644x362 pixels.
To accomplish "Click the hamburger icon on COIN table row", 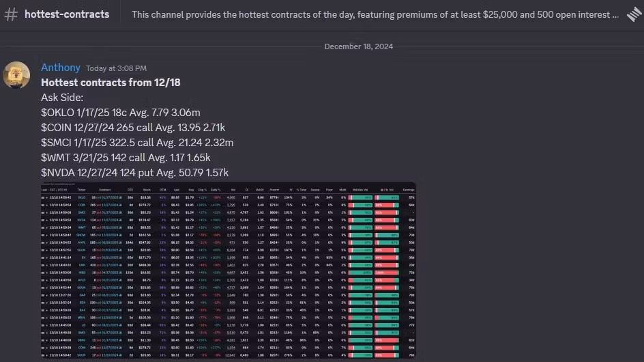I will tap(43, 205).
